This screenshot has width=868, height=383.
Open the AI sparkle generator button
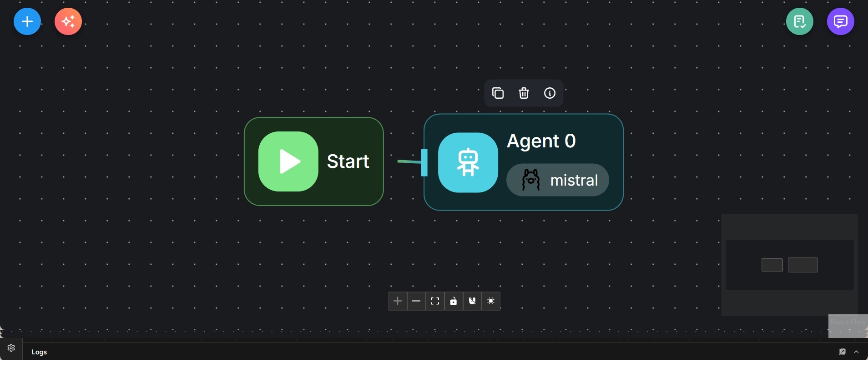coord(68,21)
